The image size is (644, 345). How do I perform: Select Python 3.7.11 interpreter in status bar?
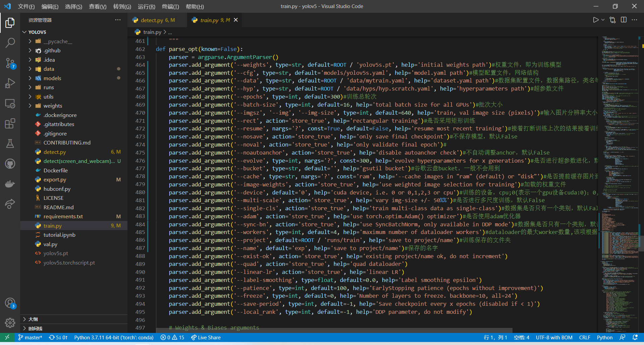click(114, 337)
